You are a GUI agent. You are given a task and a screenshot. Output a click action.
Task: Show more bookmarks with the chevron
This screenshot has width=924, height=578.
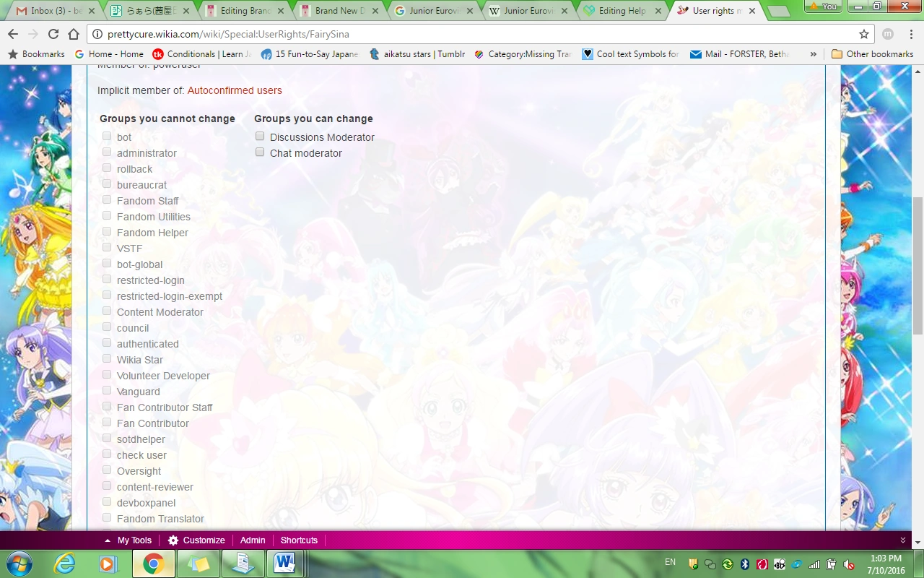coord(814,54)
